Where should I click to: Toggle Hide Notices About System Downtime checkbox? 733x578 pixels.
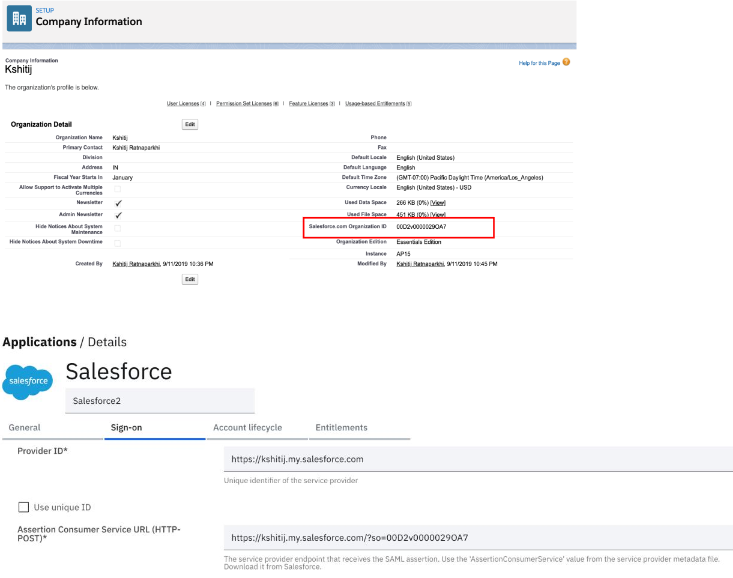[x=117, y=243]
